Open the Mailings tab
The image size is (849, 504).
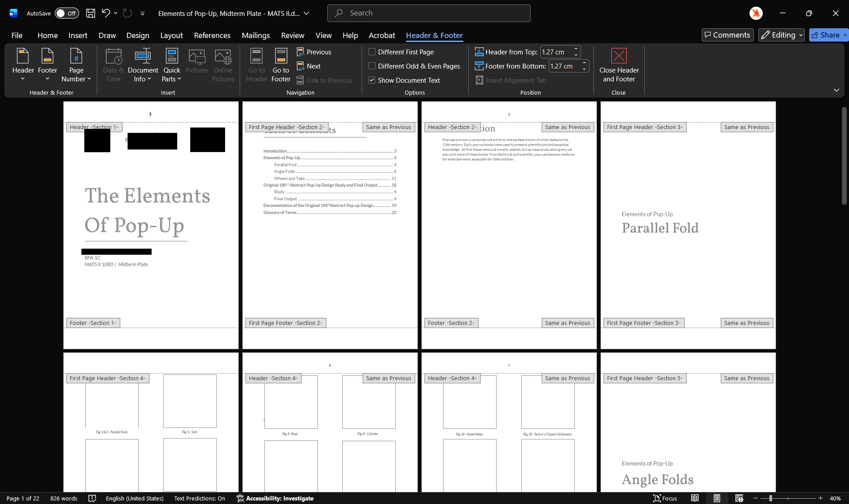[x=256, y=35]
